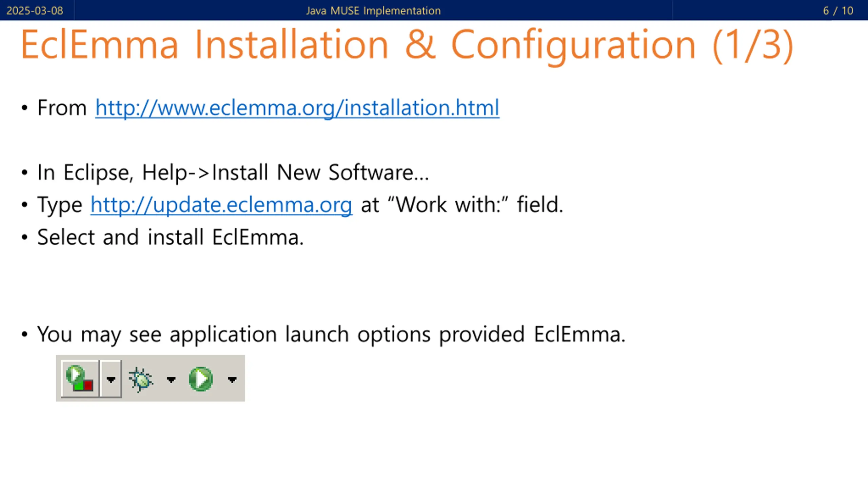Image resolution: width=868 pixels, height=488 pixels.
Task: Click the red-green coverage badge on icon
Action: click(83, 385)
